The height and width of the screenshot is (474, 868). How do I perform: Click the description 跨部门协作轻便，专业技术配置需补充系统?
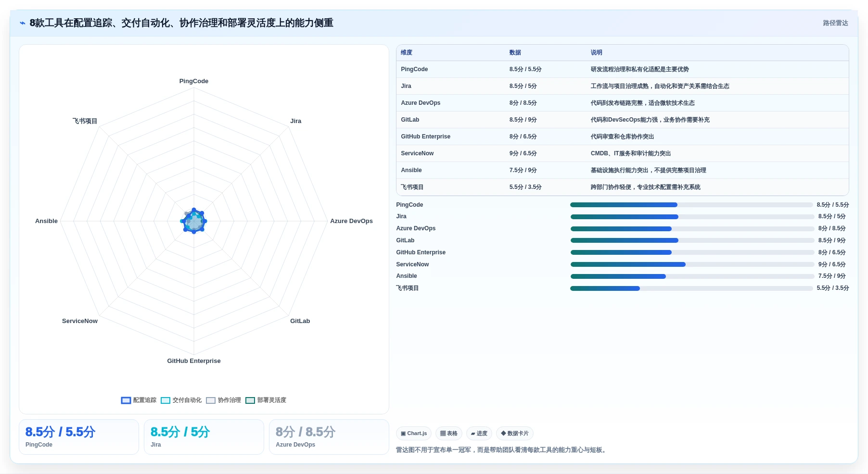point(646,187)
